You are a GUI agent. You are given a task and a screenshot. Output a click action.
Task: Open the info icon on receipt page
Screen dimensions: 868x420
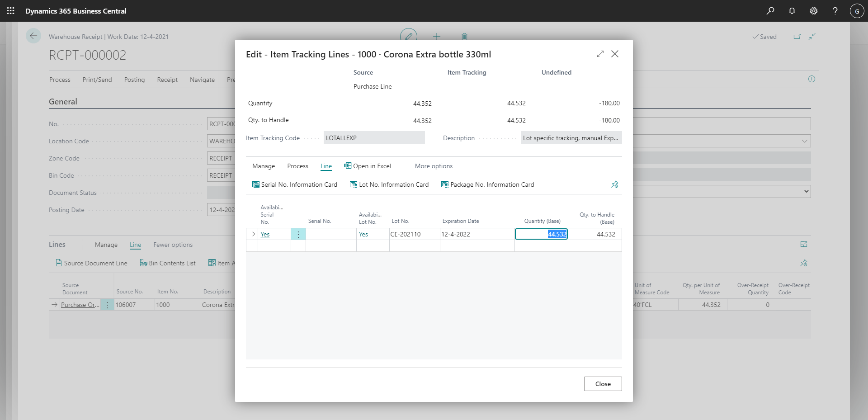click(x=811, y=79)
